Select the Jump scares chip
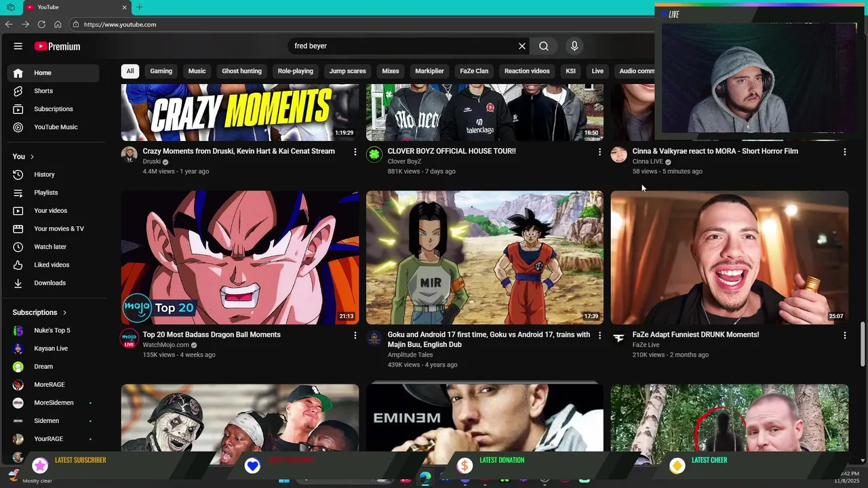 [x=347, y=71]
